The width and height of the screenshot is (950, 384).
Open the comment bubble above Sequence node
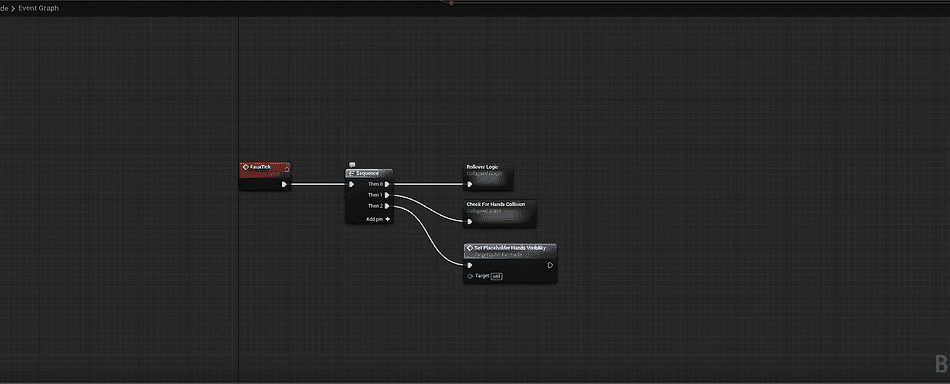[x=352, y=165]
